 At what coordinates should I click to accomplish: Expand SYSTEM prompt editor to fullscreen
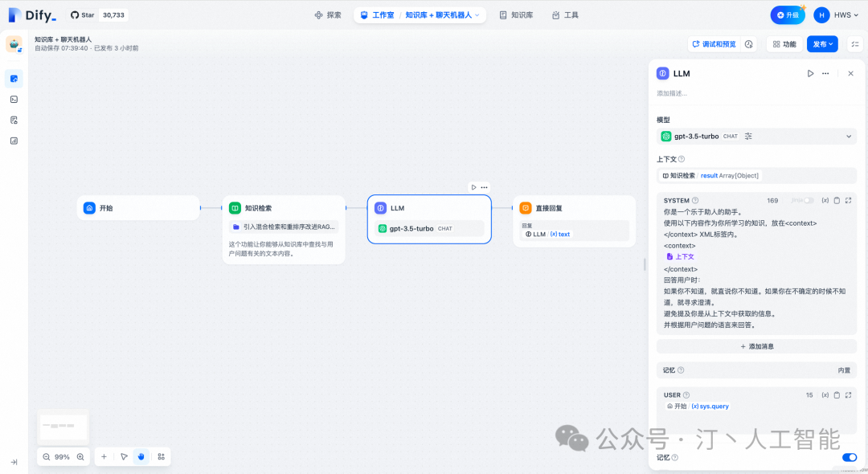point(848,201)
